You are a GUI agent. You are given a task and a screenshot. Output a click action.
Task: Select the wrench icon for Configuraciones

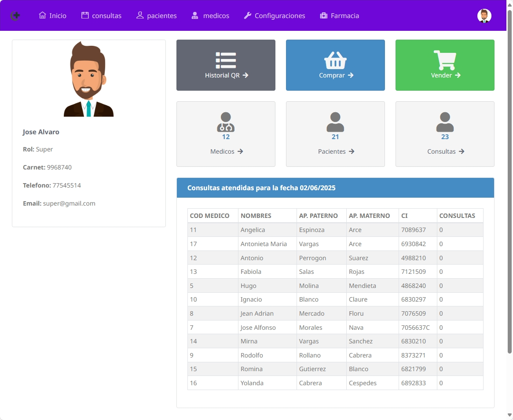pyautogui.click(x=247, y=15)
